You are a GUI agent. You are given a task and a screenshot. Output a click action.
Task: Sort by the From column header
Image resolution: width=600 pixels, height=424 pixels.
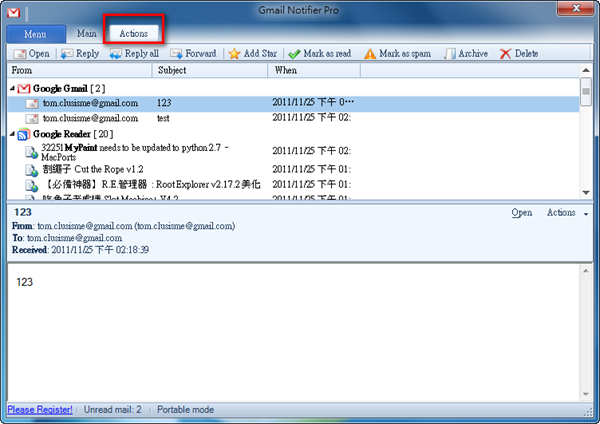tap(80, 70)
